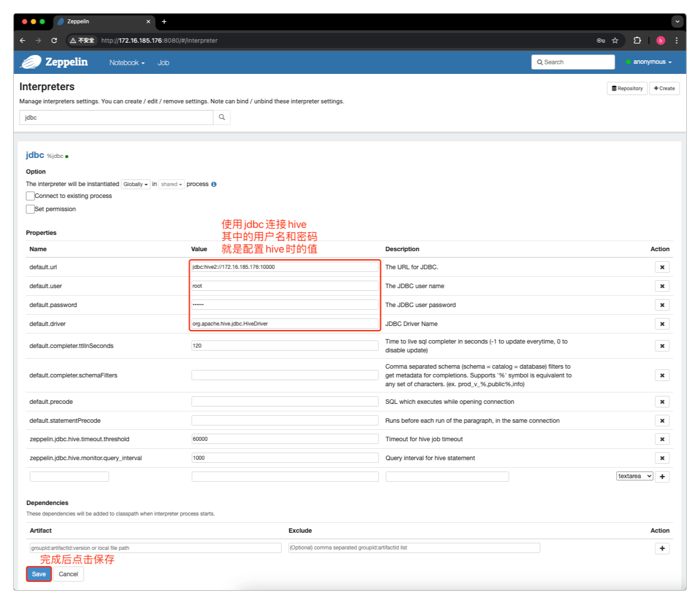Open a new browser tab with plus

click(164, 22)
